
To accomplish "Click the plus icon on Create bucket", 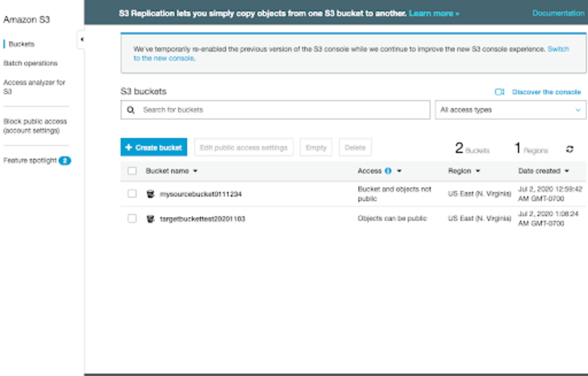I will (x=129, y=148).
